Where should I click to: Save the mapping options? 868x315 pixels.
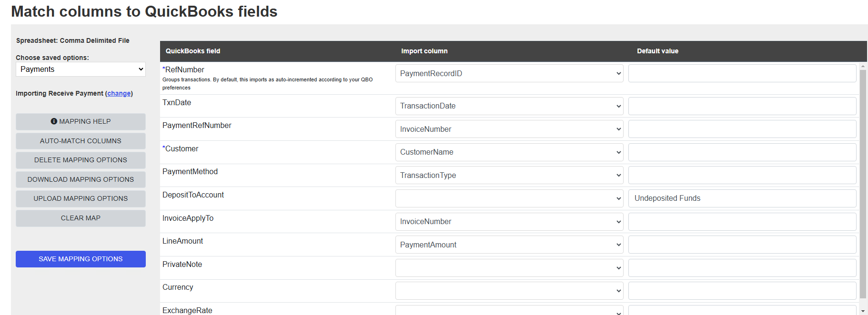(81, 259)
